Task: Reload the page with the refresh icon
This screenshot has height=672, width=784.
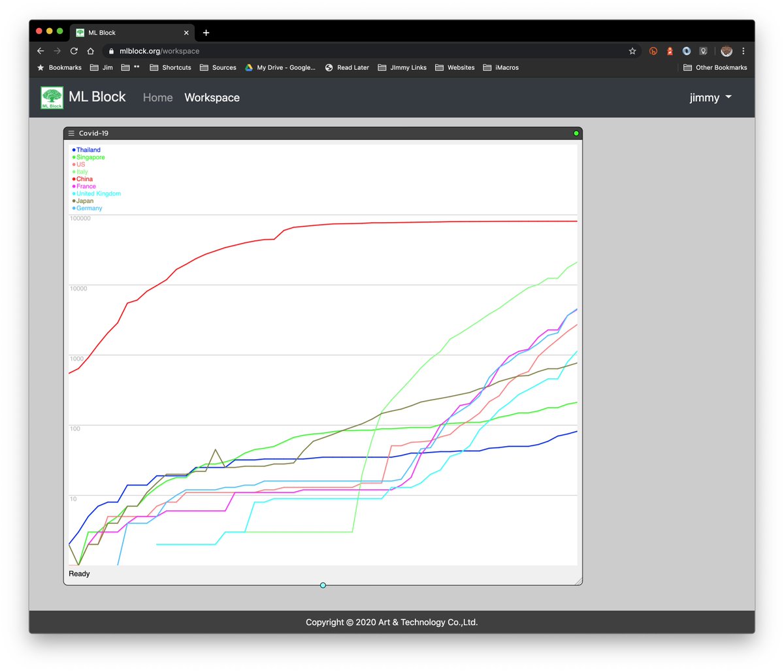Action: click(x=74, y=51)
